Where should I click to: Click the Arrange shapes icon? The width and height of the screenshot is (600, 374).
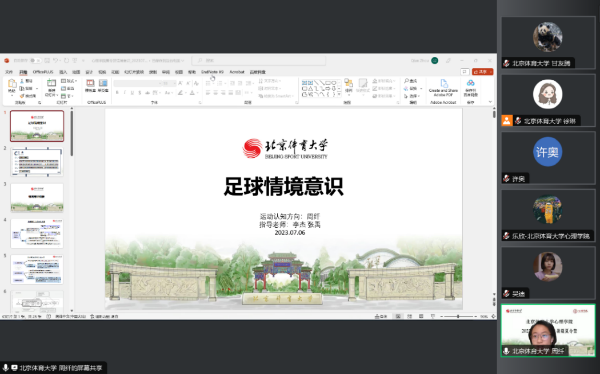tap(348, 83)
